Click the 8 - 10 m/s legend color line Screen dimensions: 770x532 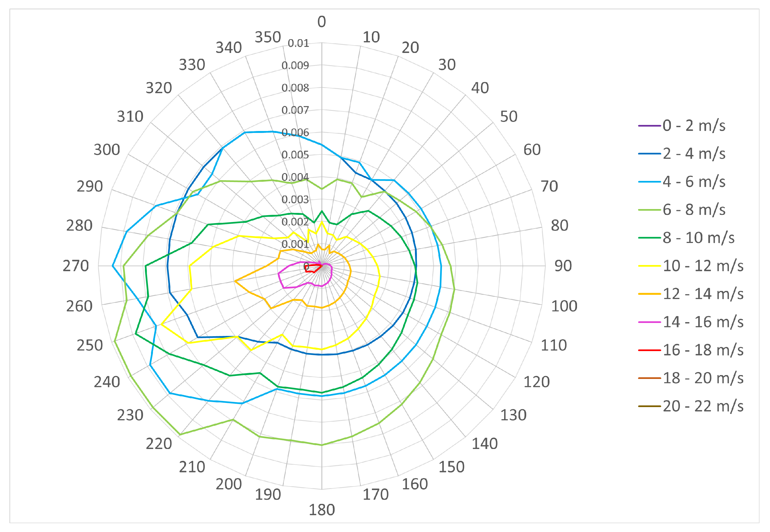point(649,238)
